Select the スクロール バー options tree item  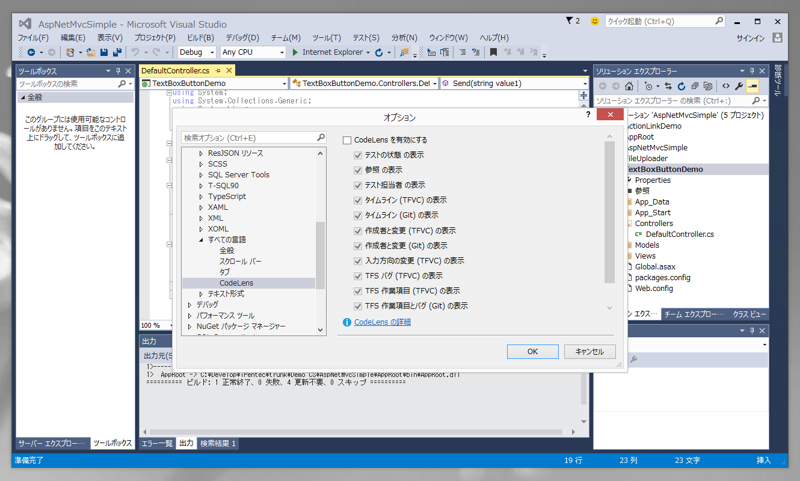[x=240, y=261]
